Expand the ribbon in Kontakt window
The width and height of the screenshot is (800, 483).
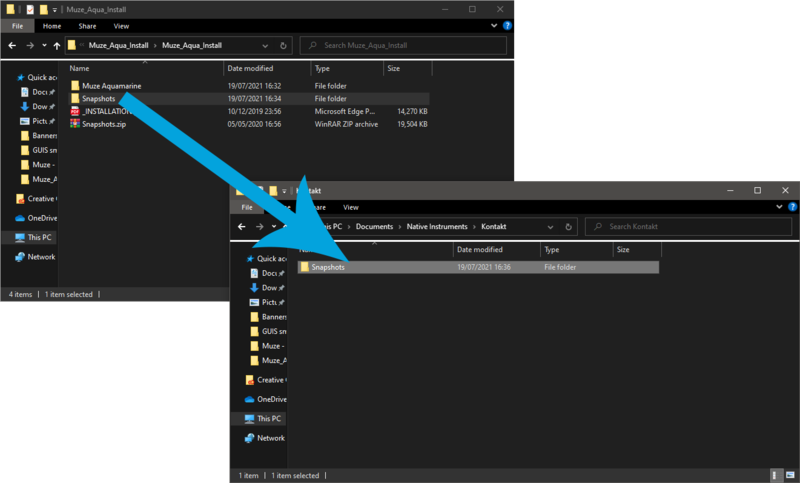point(779,207)
